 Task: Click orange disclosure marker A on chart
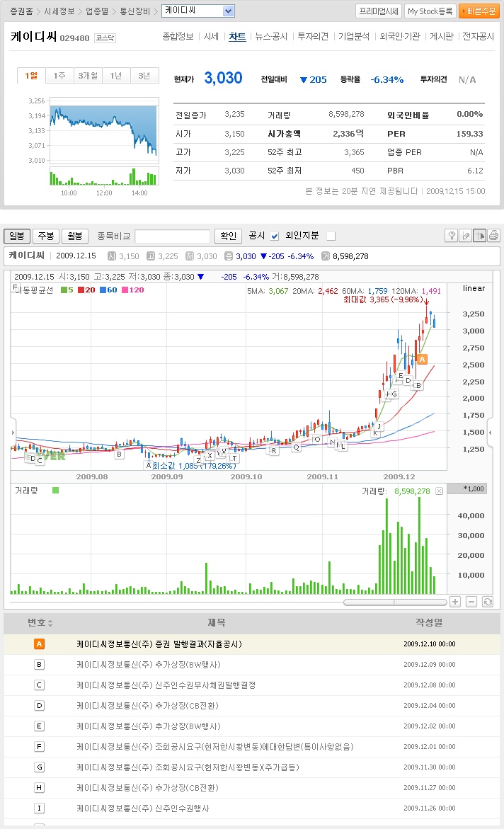point(422,360)
